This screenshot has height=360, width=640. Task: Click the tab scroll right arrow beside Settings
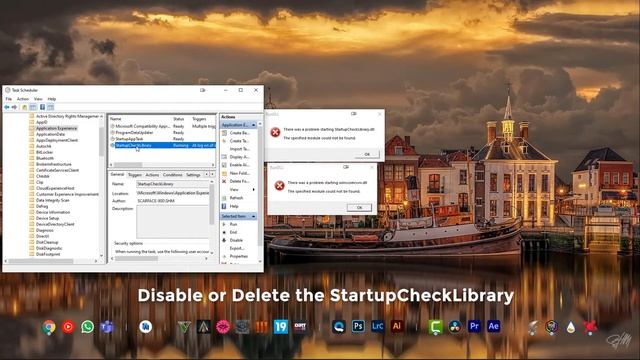coord(213,174)
